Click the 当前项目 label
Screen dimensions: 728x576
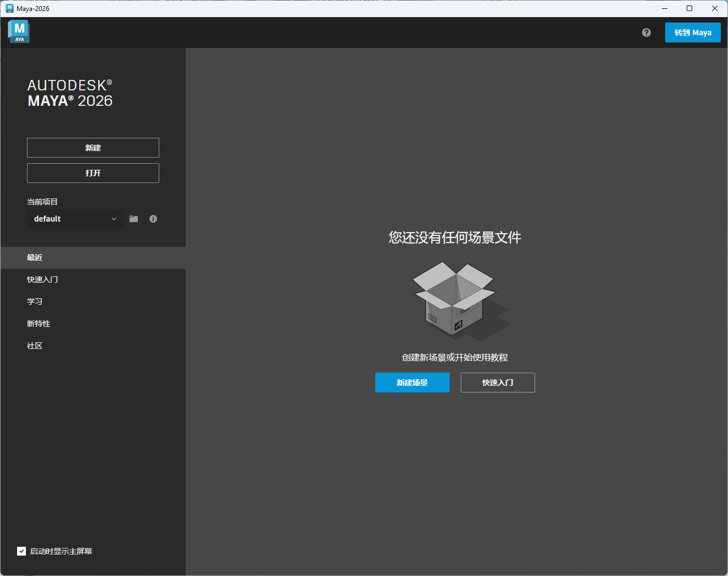pyautogui.click(x=42, y=202)
